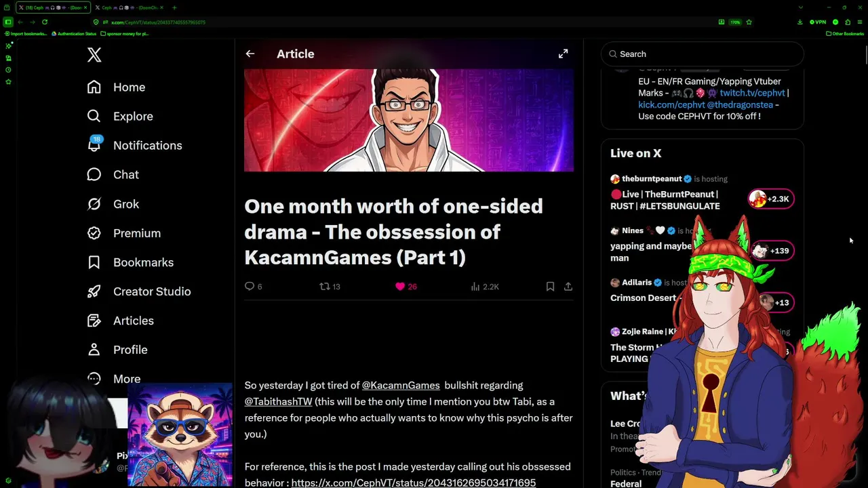This screenshot has width=868, height=488.
Task: Open Profile in sidebar
Action: (x=117, y=349)
